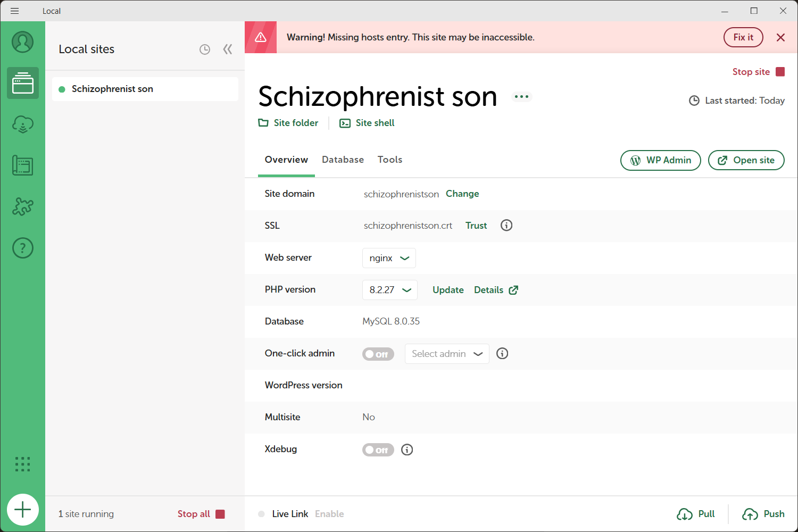Click the Xdebug info icon
The height and width of the screenshot is (532, 798).
point(407,450)
